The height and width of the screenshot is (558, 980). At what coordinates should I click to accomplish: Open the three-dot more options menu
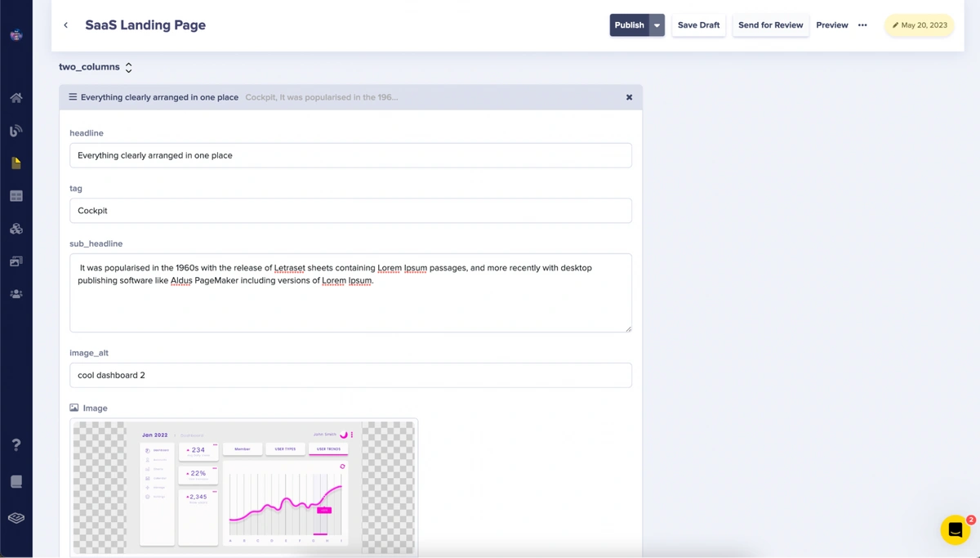[862, 25]
